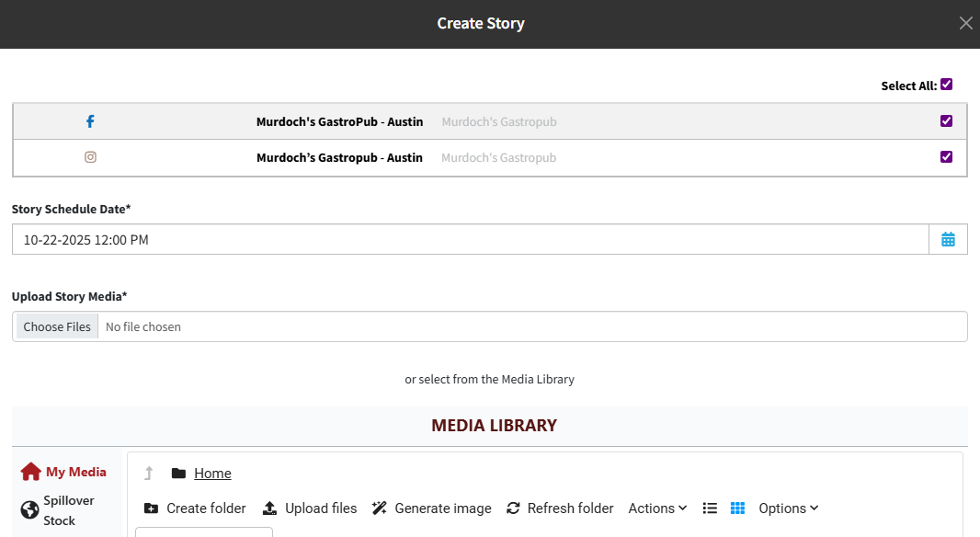The height and width of the screenshot is (537, 980).
Task: Click the up-folder arrow icon
Action: [x=148, y=474]
